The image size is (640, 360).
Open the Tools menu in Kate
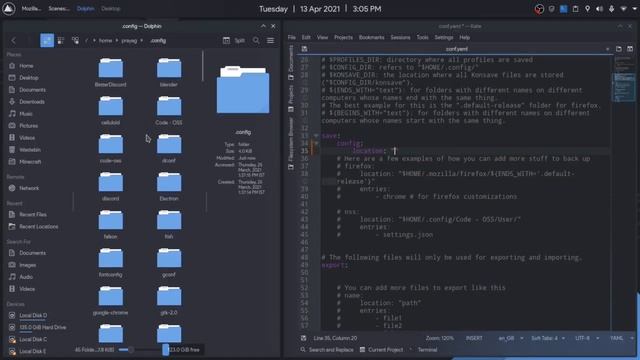[422, 38]
